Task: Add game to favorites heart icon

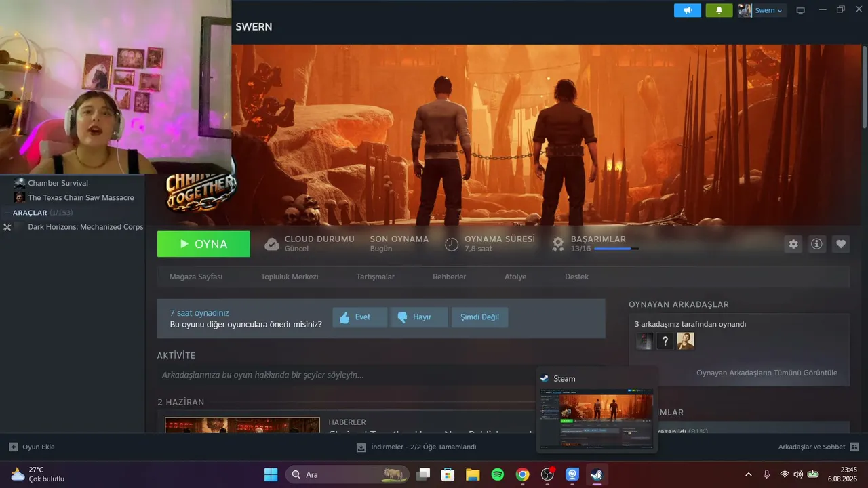Action: coord(841,244)
